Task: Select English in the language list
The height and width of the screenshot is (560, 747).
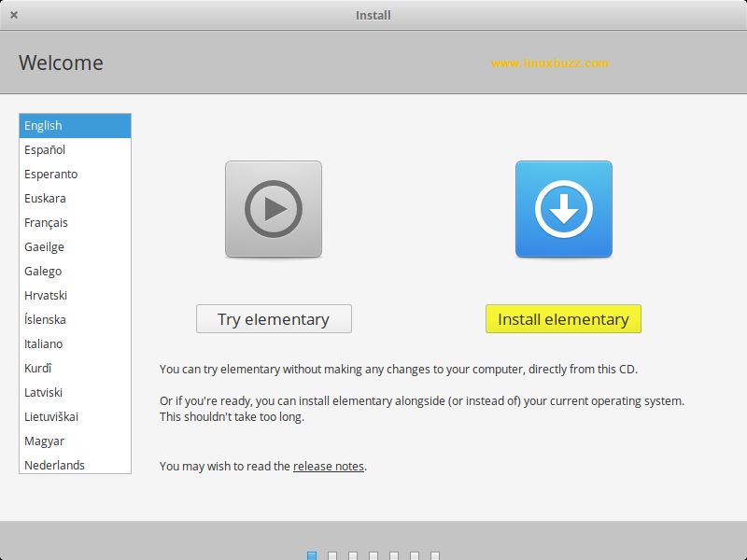Action: pos(76,126)
